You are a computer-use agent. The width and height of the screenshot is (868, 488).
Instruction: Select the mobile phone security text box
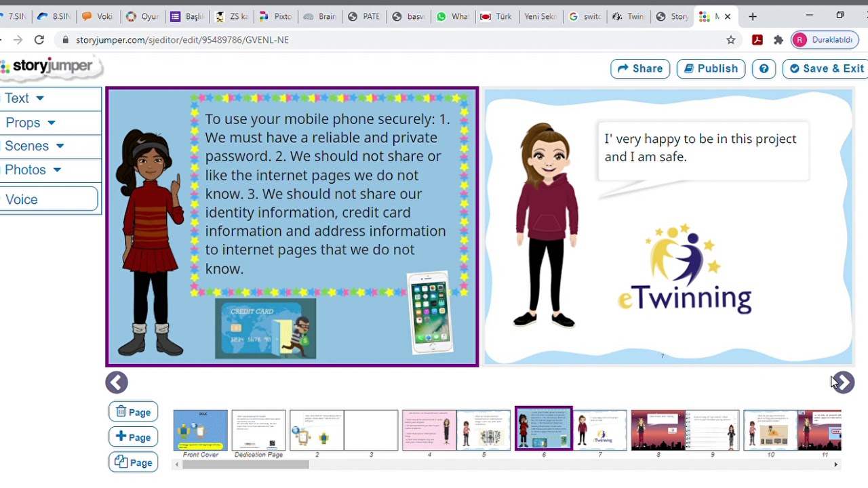[328, 194]
